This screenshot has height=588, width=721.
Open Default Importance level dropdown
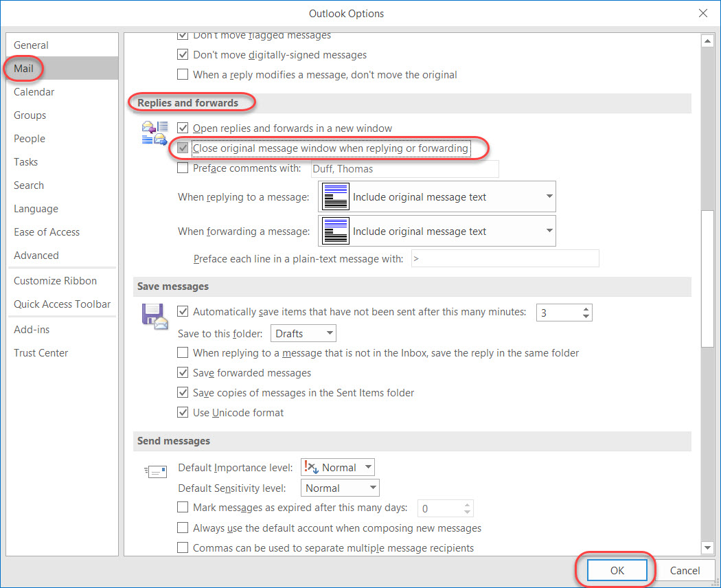338,468
